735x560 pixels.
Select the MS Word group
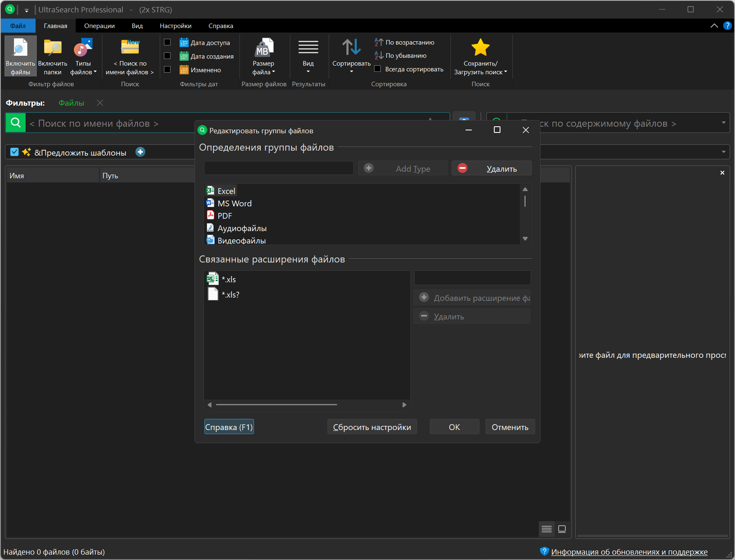click(x=235, y=203)
